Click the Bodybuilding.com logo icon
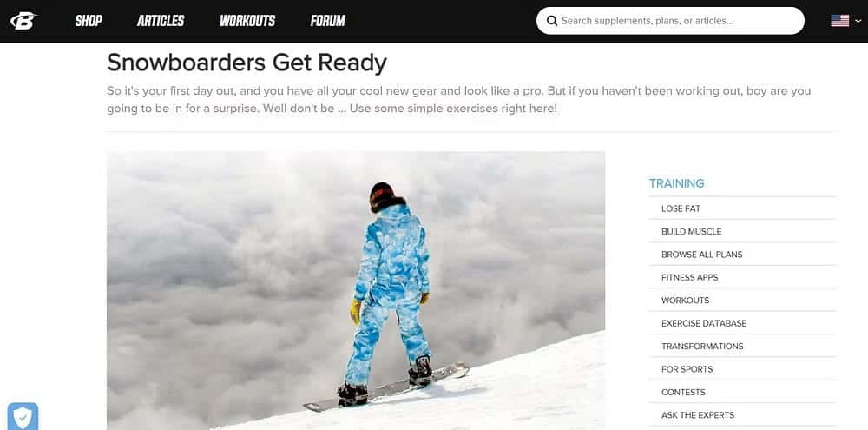This screenshot has width=868, height=430. [23, 21]
